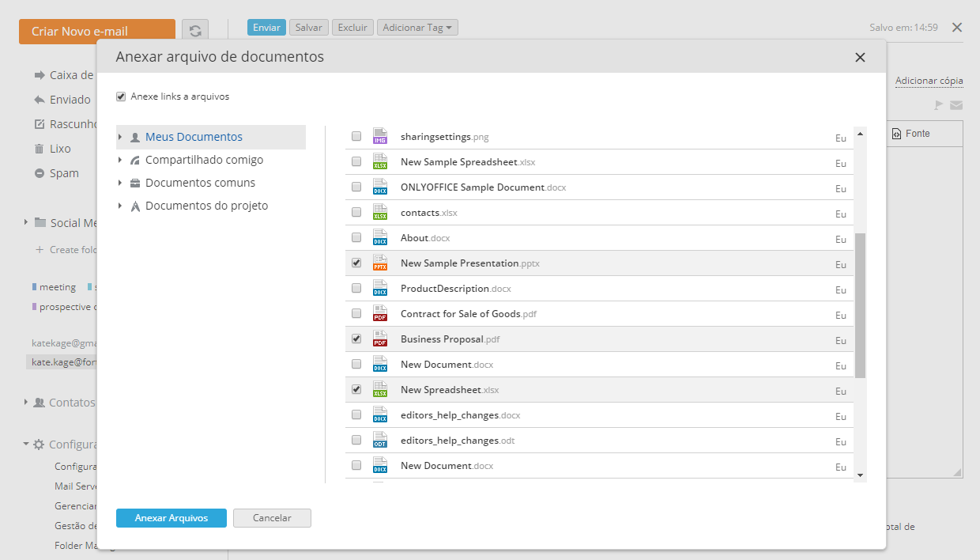The height and width of the screenshot is (560, 980).
Task: Open the Adicionar Tag dropdown
Action: pos(417,28)
